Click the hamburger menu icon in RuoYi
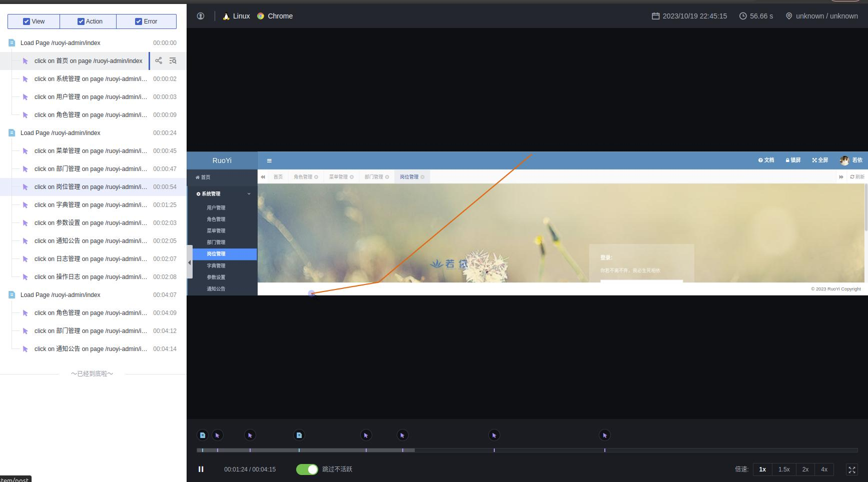 click(x=269, y=161)
